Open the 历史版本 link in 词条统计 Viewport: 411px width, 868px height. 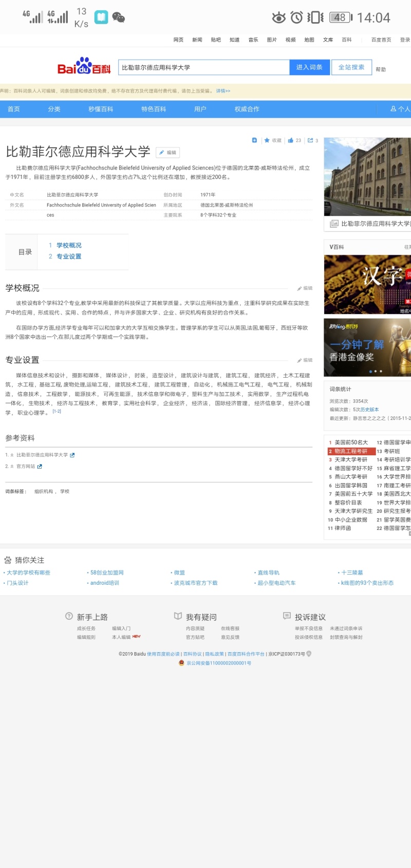click(369, 410)
